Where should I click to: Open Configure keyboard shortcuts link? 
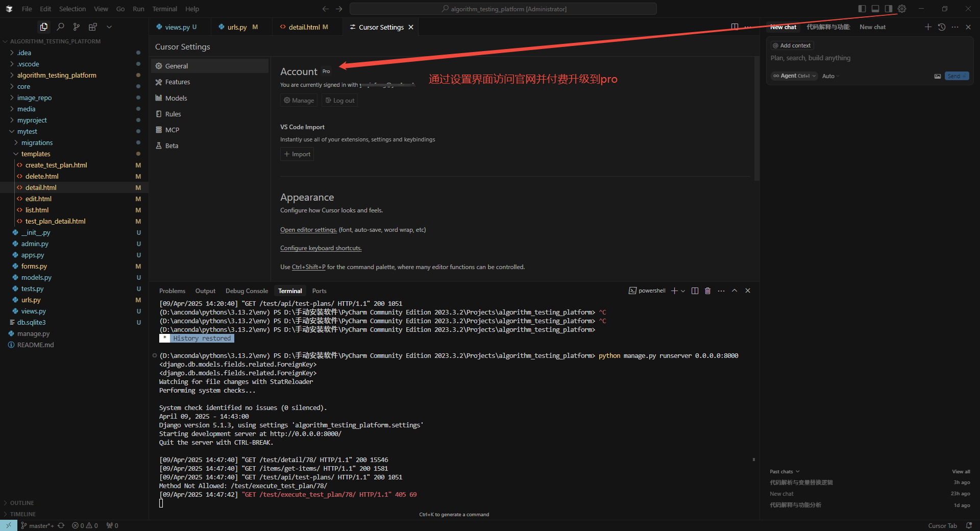[x=321, y=248]
